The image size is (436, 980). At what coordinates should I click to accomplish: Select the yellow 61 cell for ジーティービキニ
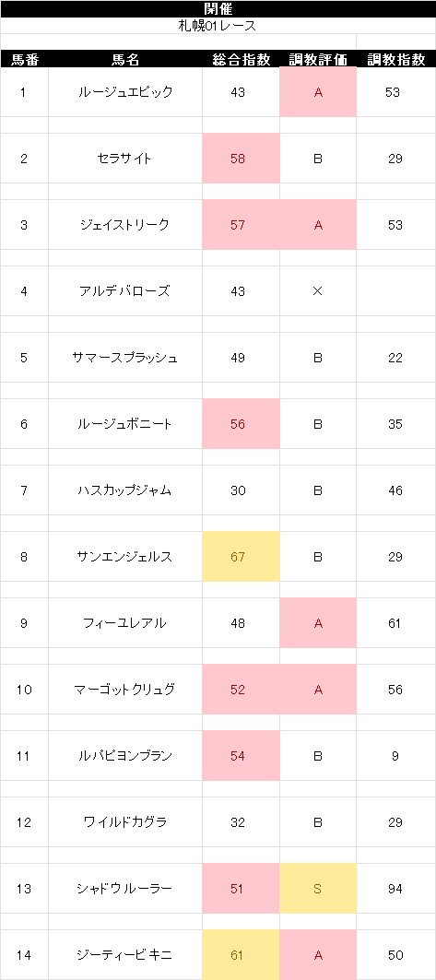(242, 955)
